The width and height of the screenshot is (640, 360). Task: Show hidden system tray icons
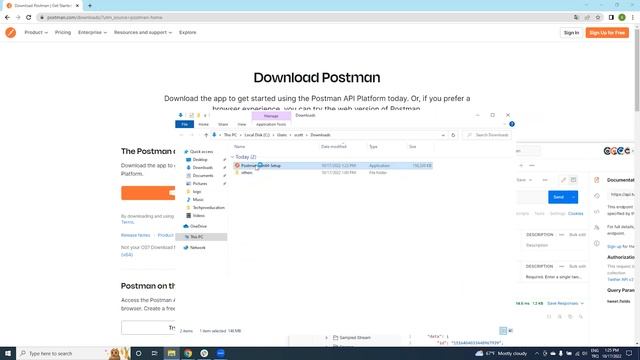point(537,353)
